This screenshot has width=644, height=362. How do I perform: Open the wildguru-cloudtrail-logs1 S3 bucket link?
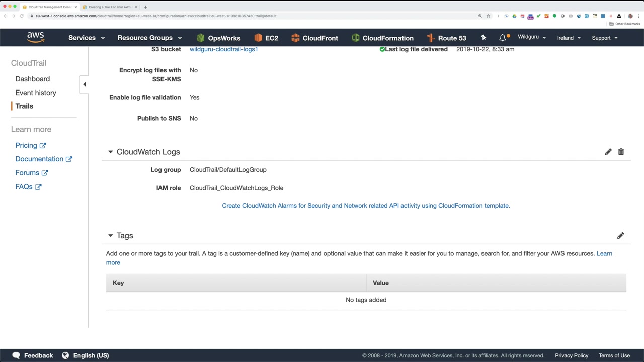point(224,49)
